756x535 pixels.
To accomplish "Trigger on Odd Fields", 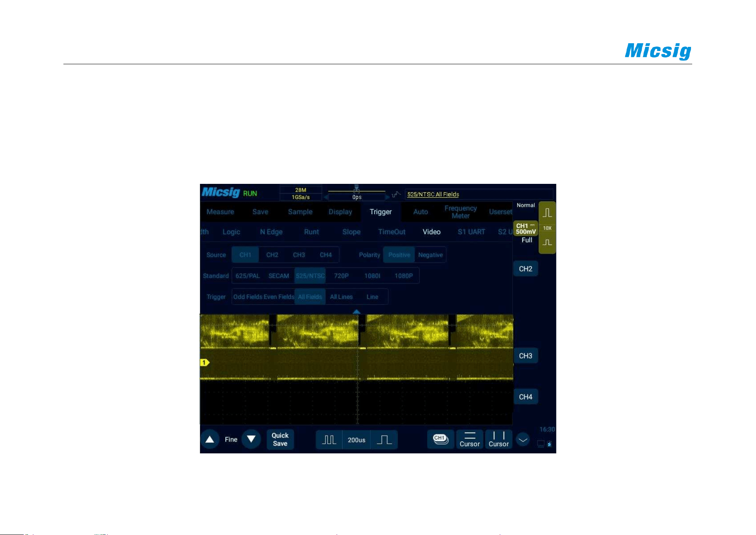I will point(248,297).
